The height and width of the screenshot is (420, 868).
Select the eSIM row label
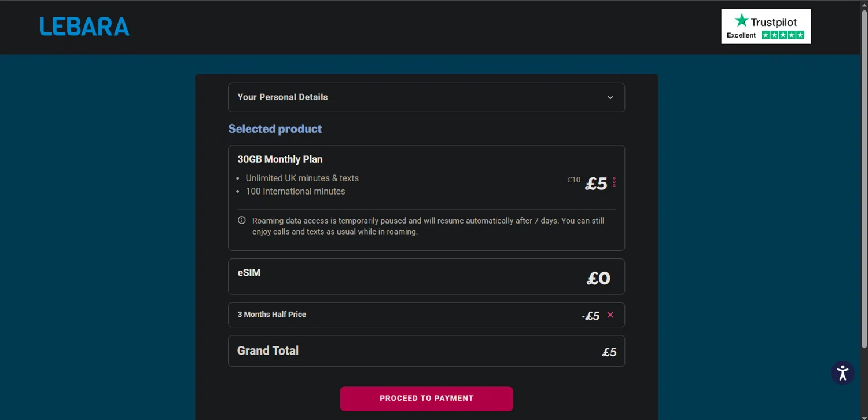(x=249, y=273)
